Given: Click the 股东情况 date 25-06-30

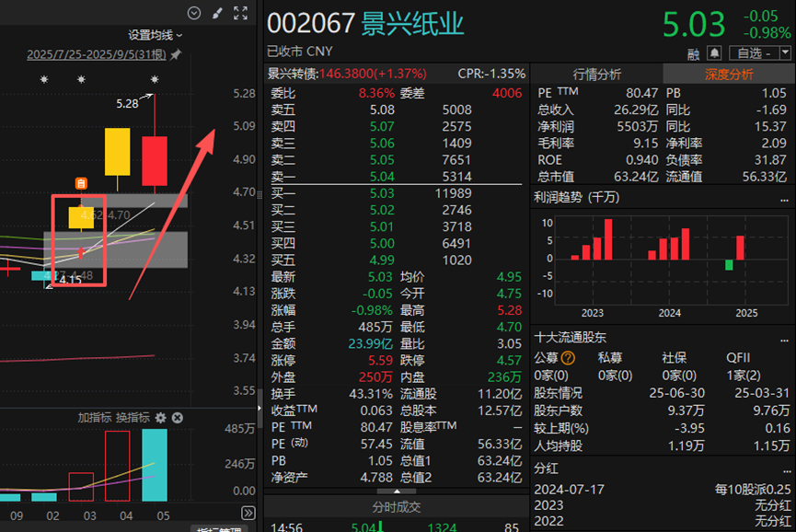Looking at the screenshot, I should pyautogui.click(x=676, y=393).
